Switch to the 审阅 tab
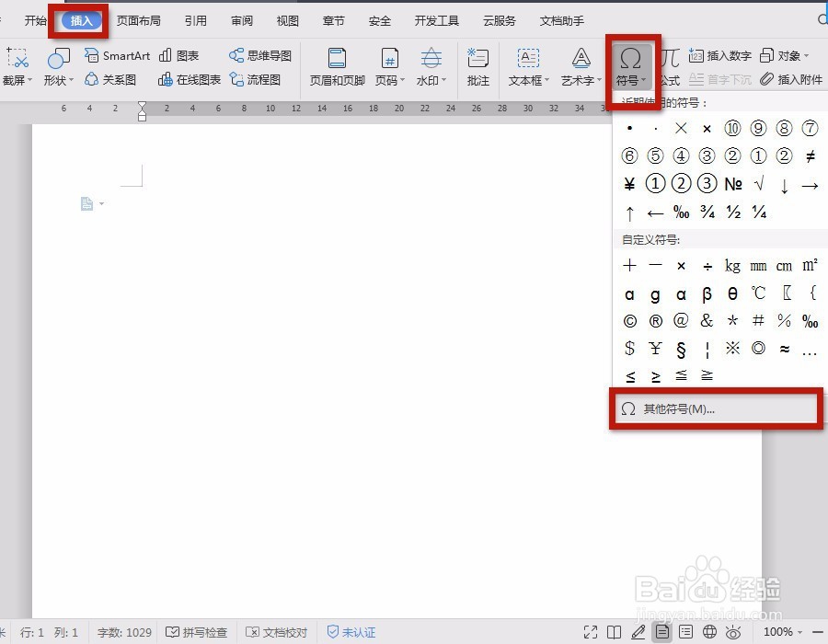 (242, 20)
